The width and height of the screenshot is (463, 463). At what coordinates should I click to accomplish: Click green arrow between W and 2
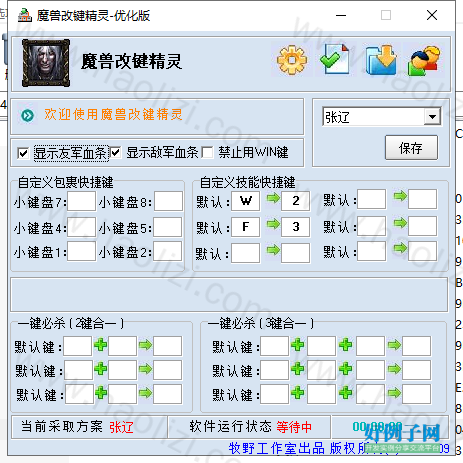click(x=273, y=199)
